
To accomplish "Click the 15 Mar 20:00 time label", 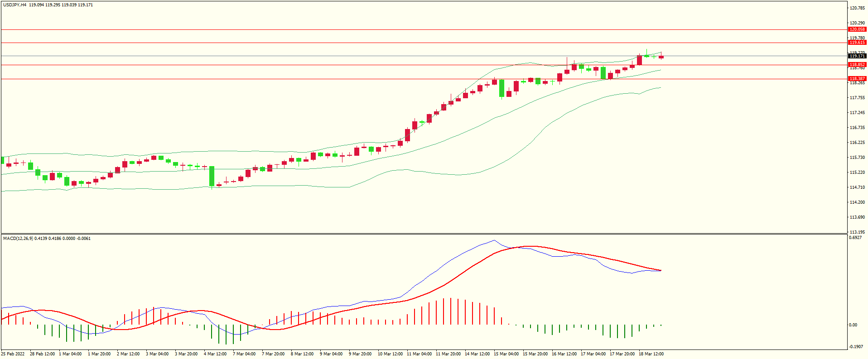I will click(535, 354).
